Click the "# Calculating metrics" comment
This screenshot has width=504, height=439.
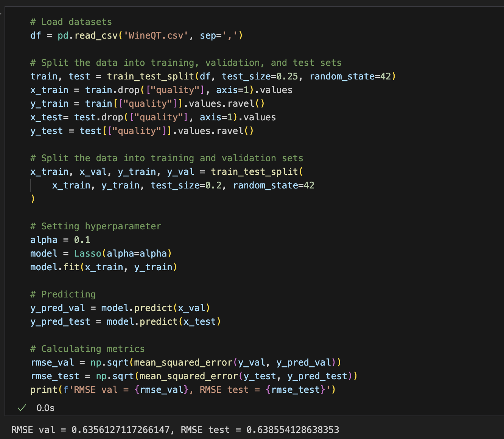tap(87, 349)
